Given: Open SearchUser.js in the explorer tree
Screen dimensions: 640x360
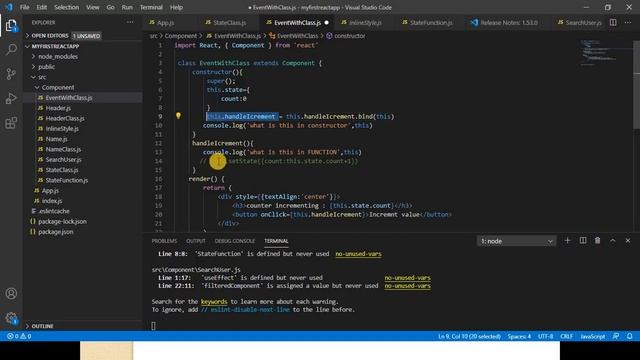Looking at the screenshot, I should point(63,160).
